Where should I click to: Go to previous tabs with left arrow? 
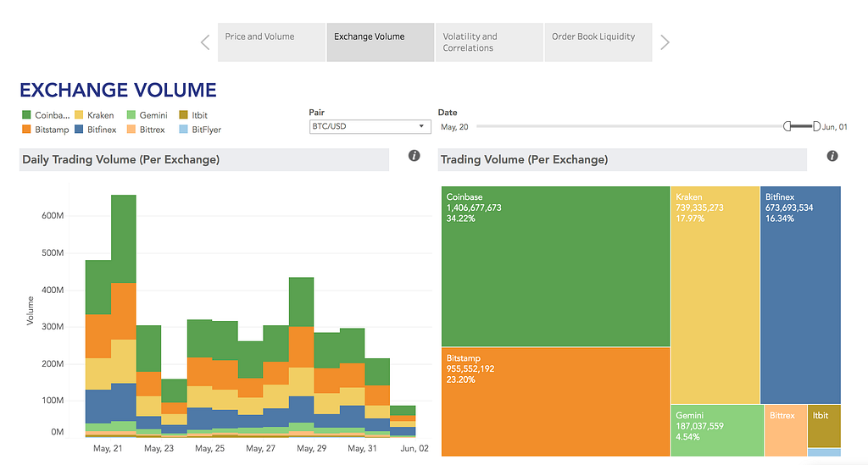click(204, 42)
